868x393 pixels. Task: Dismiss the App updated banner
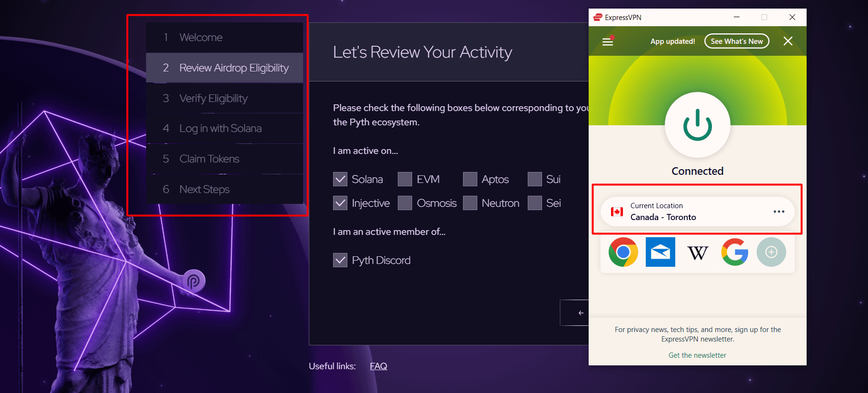(x=788, y=41)
